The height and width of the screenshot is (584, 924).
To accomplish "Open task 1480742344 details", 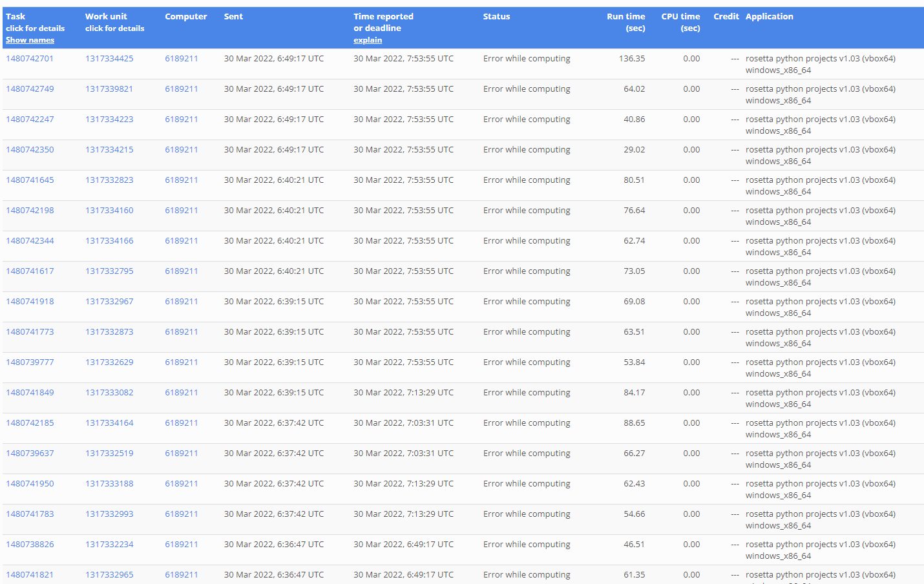I will pyautogui.click(x=30, y=240).
